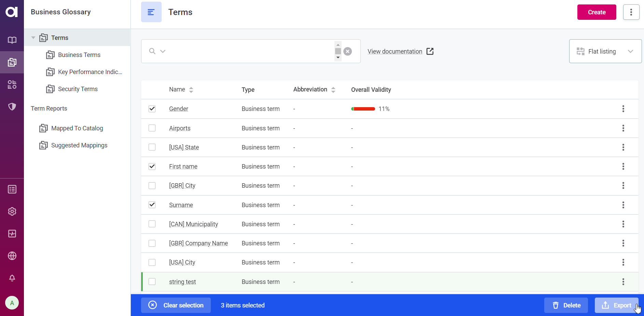644x316 pixels.
Task: Open the View documentation link
Action: coord(395,51)
